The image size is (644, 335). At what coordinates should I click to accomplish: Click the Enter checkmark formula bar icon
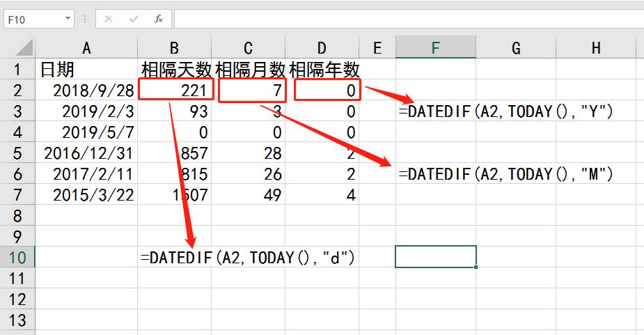pyautogui.click(x=134, y=19)
